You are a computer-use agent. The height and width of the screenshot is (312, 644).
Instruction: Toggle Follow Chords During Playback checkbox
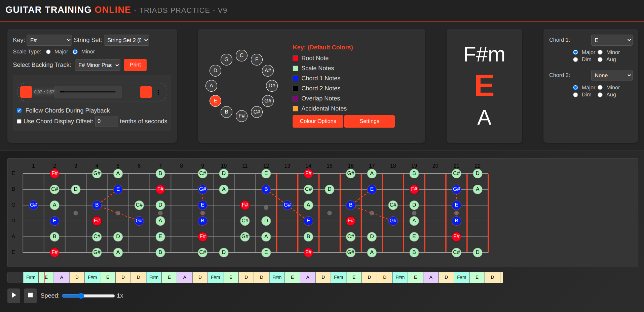(x=19, y=110)
